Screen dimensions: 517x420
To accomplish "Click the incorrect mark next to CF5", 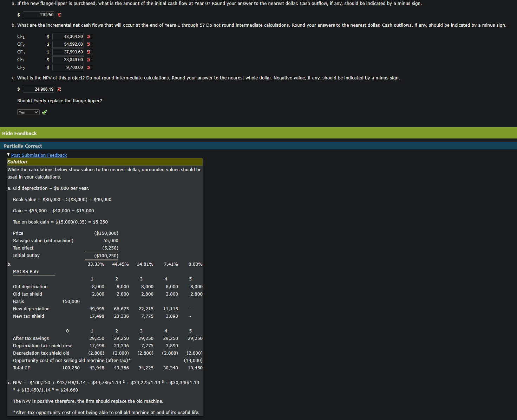I will click(x=89, y=67).
